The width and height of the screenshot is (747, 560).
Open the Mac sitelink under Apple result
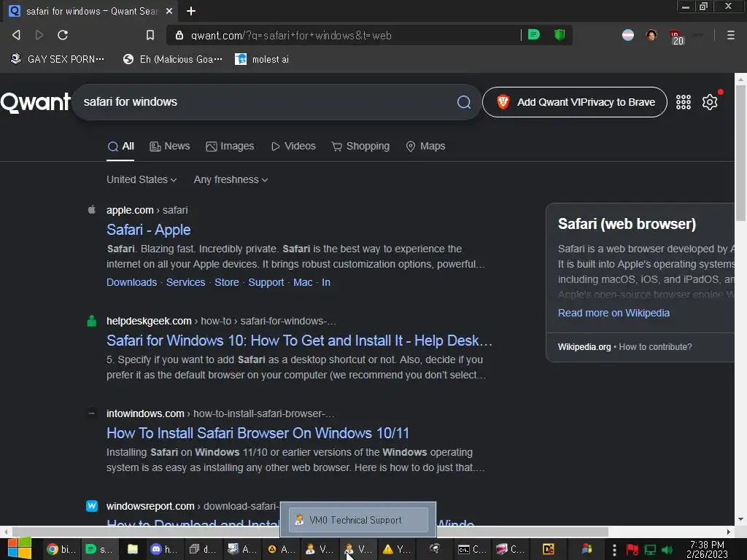click(303, 282)
